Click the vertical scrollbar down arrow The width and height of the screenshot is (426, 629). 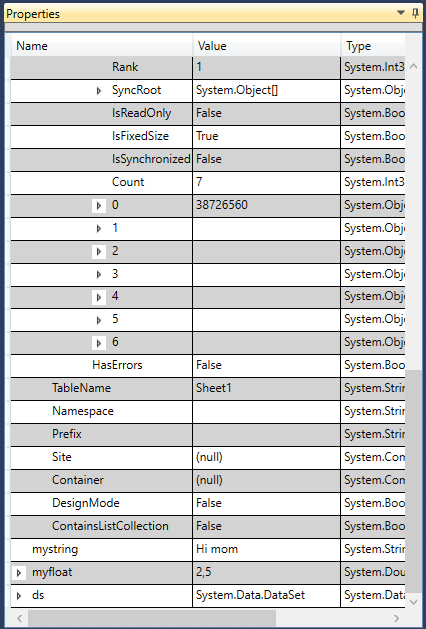point(414,601)
